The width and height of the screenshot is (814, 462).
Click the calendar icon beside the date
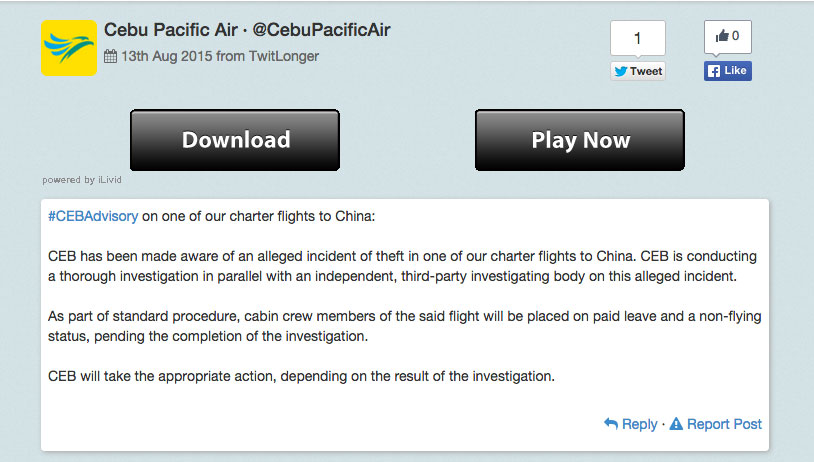coord(110,57)
